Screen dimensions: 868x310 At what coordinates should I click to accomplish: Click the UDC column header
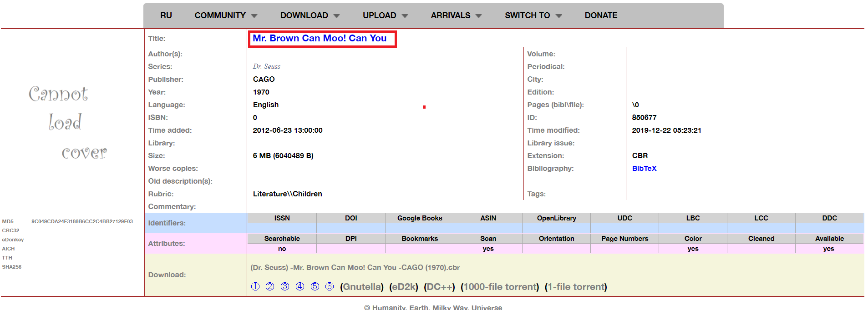click(625, 218)
